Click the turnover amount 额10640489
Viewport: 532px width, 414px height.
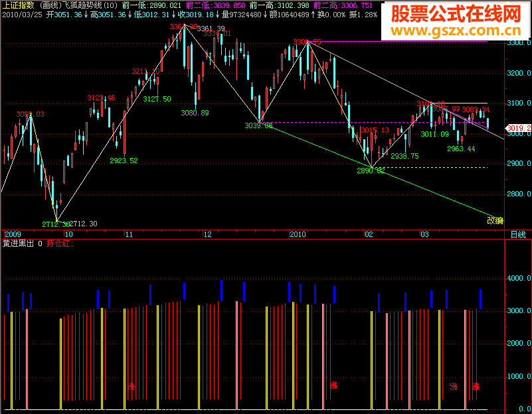point(290,15)
